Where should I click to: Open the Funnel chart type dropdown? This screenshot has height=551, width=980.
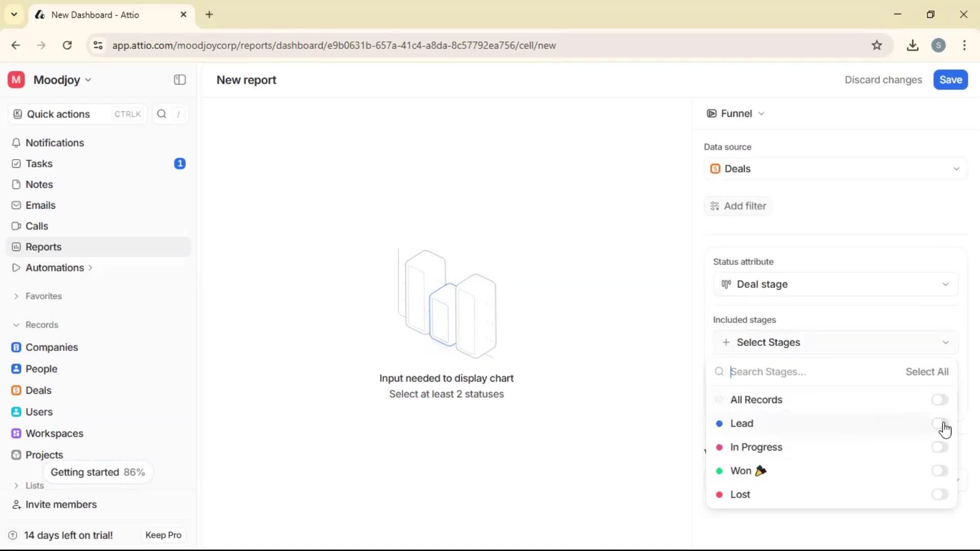737,113
